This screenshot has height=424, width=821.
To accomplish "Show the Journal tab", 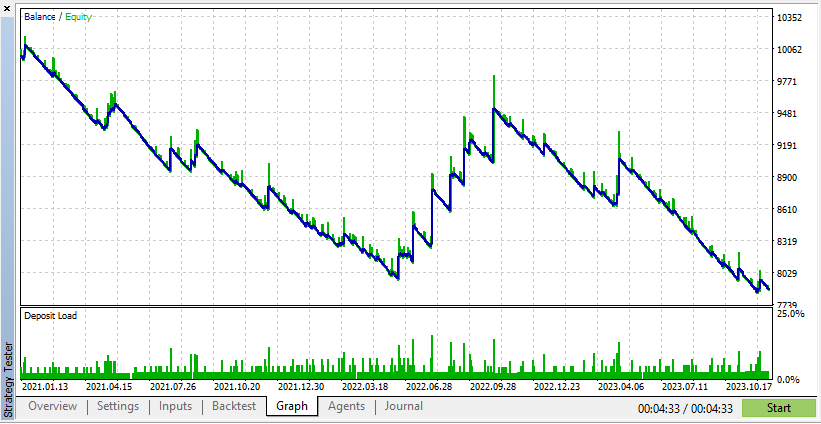I will click(x=404, y=406).
